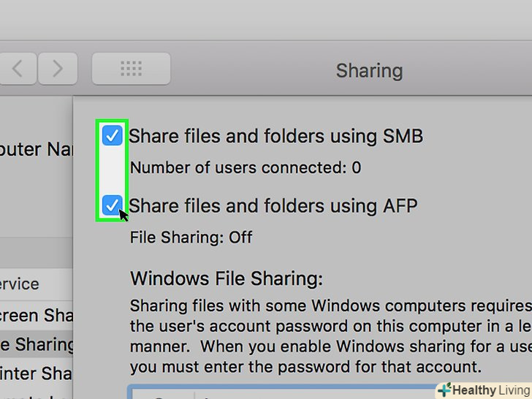
Task: Select File Sharing in the service list
Action: coord(37,343)
